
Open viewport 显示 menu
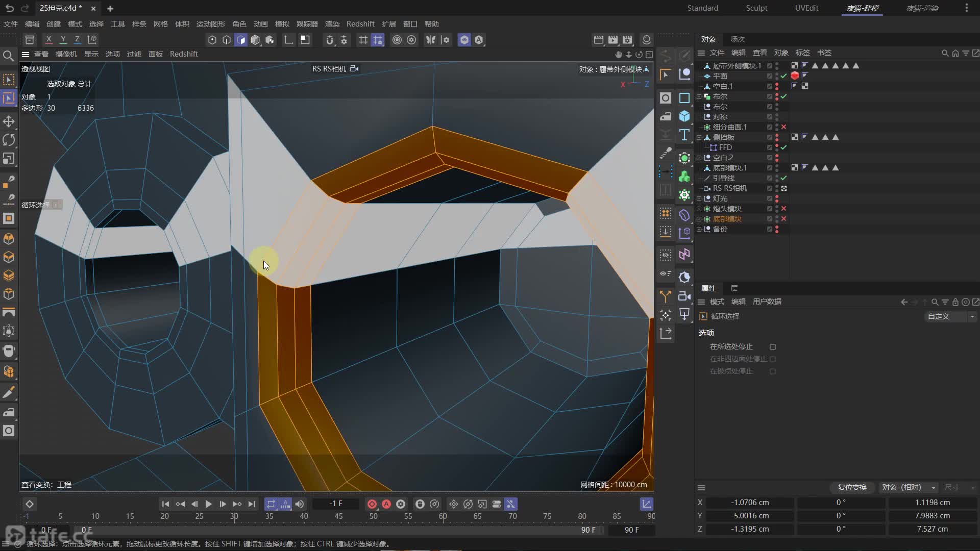click(91, 54)
